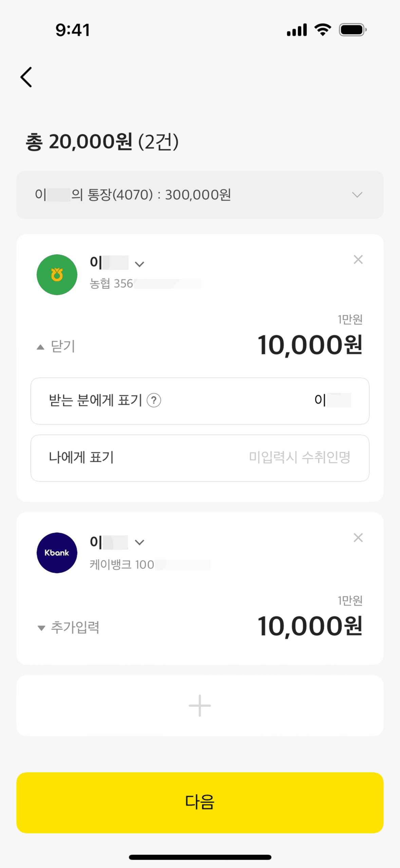This screenshot has height=868, width=400.
Task: Edit the 받는 분에게 표기 field
Action: tap(200, 401)
